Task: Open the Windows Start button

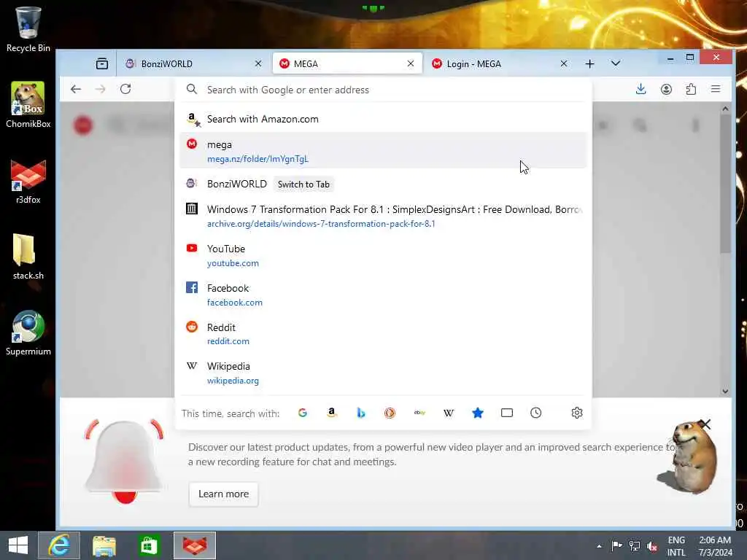Action: click(x=18, y=545)
